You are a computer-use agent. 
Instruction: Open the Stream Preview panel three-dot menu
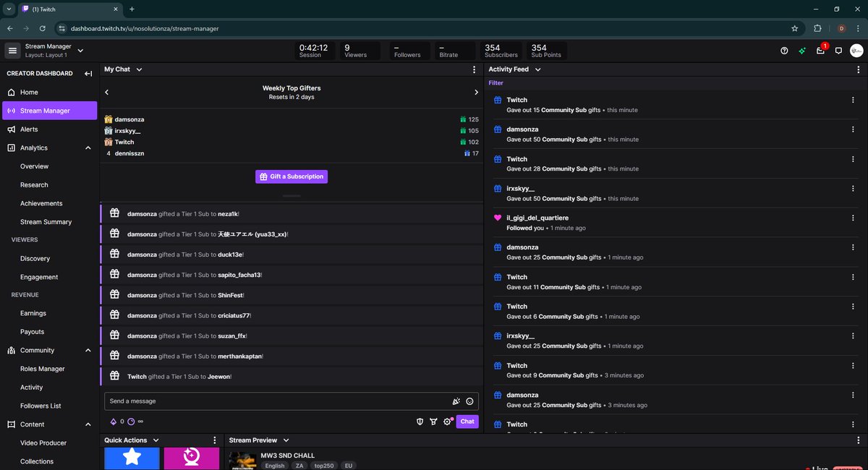point(858,440)
